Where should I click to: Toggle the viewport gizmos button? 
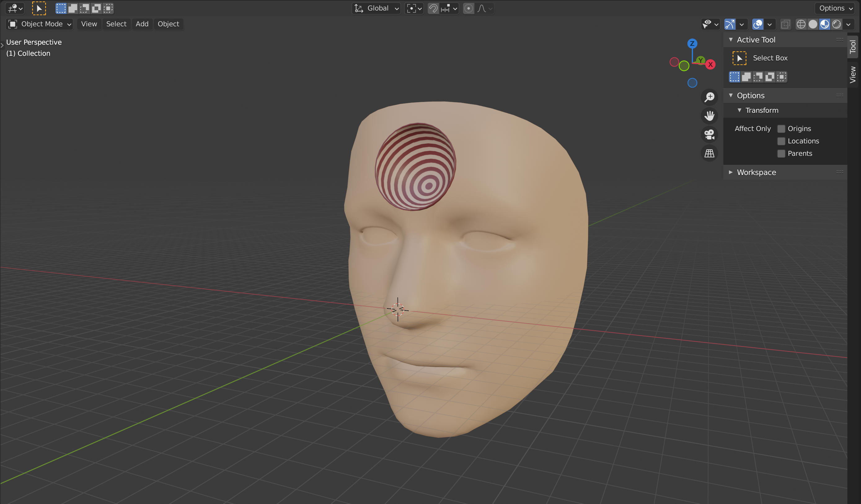click(730, 24)
